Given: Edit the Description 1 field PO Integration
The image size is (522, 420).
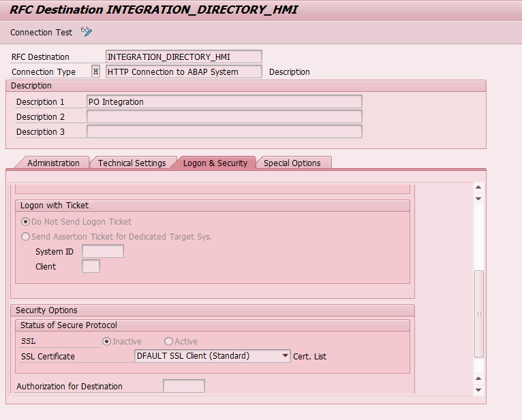Looking at the screenshot, I should (224, 101).
